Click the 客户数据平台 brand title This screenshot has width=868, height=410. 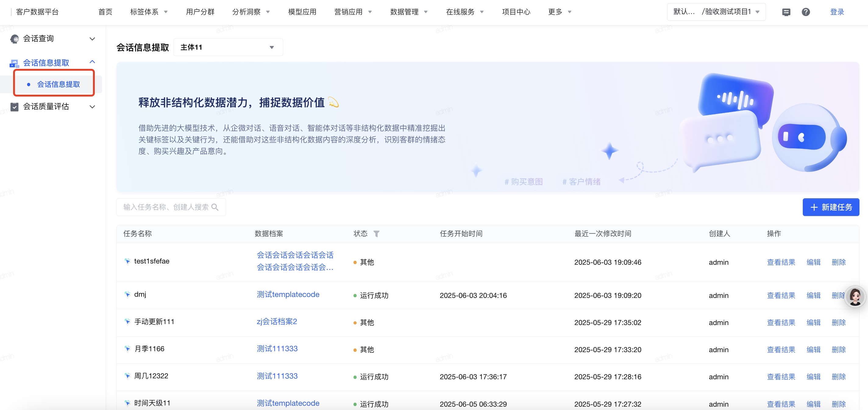37,12
